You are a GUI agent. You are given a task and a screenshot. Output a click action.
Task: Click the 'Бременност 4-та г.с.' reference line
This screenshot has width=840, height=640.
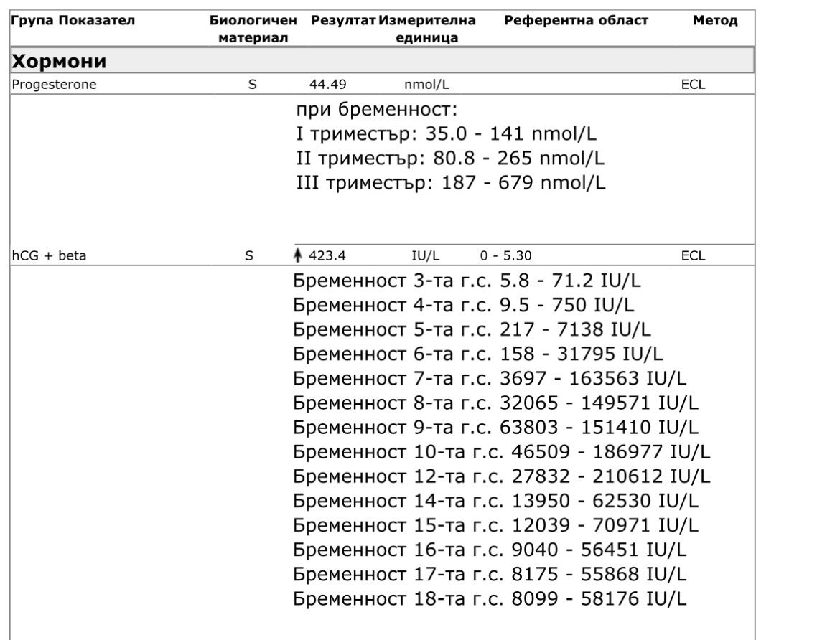pyautogui.click(x=464, y=306)
